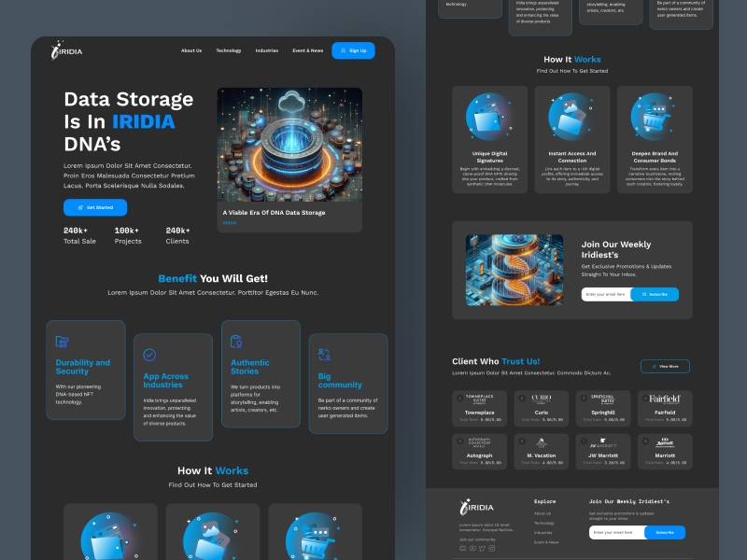Image resolution: width=747 pixels, height=560 pixels.
Task: Click 'Instant Access And Connection' card title
Action: coord(572,157)
